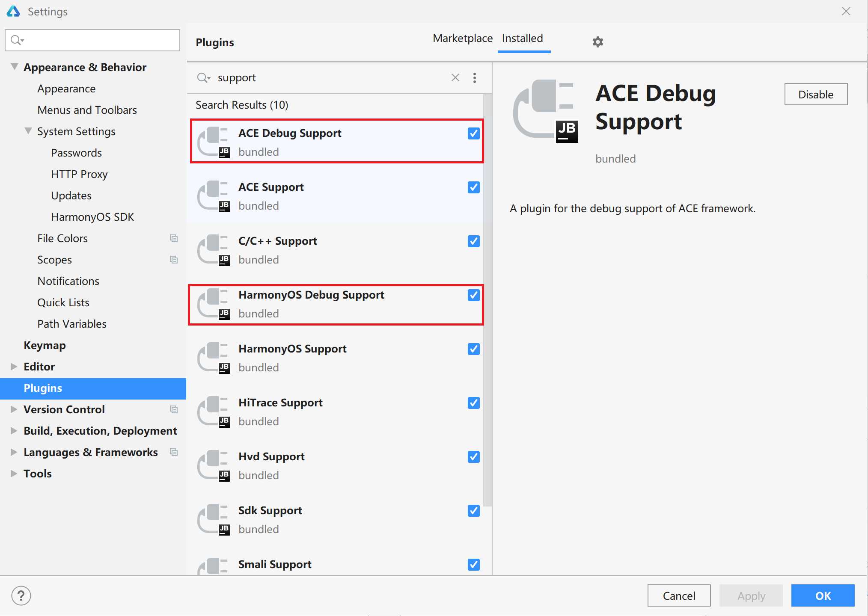Click the copy icon beside File Colors
868x616 pixels.
click(173, 238)
